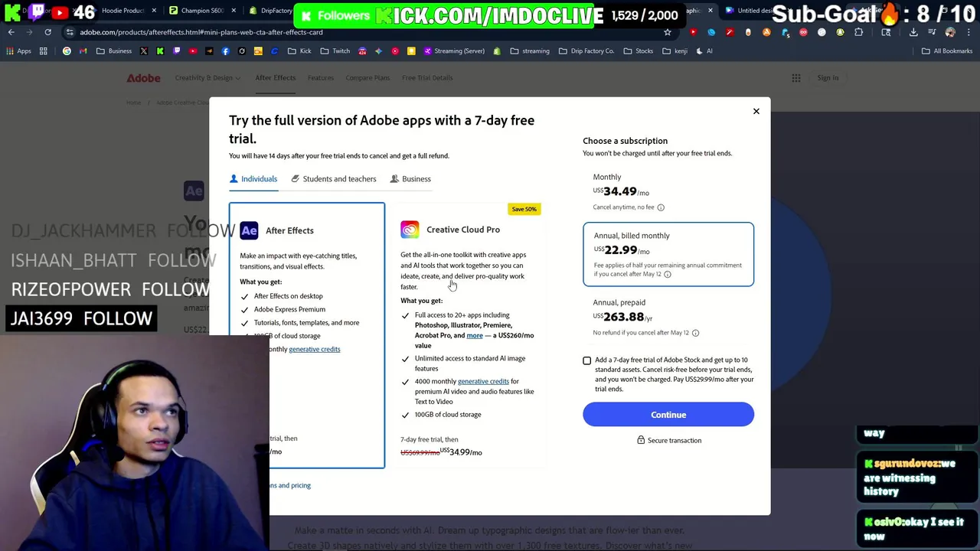The height and width of the screenshot is (551, 980).
Task: Open the Drip Factory Co. bookmarks folder
Action: click(x=586, y=51)
